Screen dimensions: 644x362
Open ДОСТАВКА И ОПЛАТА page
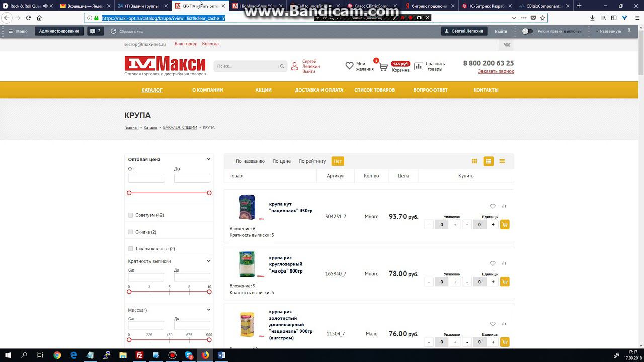pos(319,90)
